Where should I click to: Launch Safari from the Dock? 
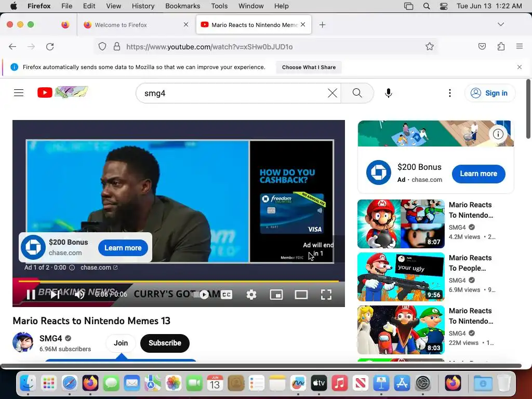point(70,383)
